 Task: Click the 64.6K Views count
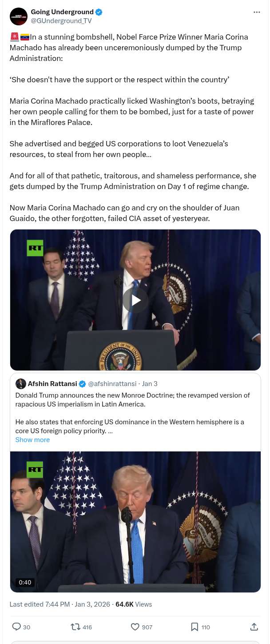[x=134, y=604]
